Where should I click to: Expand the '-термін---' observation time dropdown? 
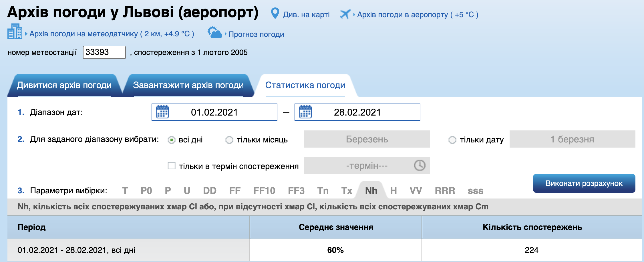click(x=367, y=165)
